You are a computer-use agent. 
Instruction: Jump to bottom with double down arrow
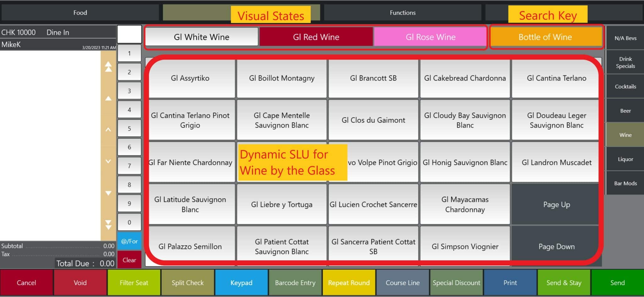108,225
